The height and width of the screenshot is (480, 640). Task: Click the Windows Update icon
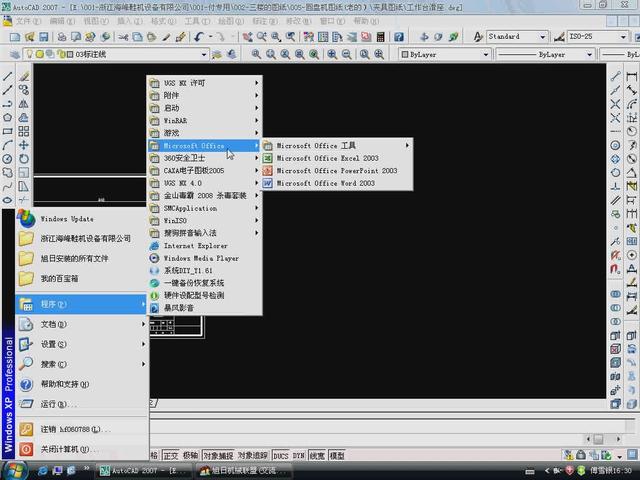pyautogui.click(x=26, y=219)
